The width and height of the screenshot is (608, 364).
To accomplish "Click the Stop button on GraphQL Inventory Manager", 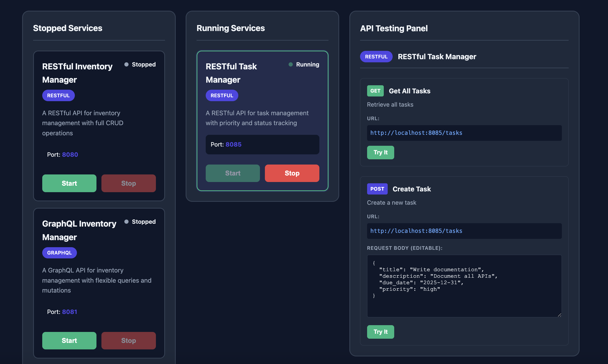I will tap(128, 340).
